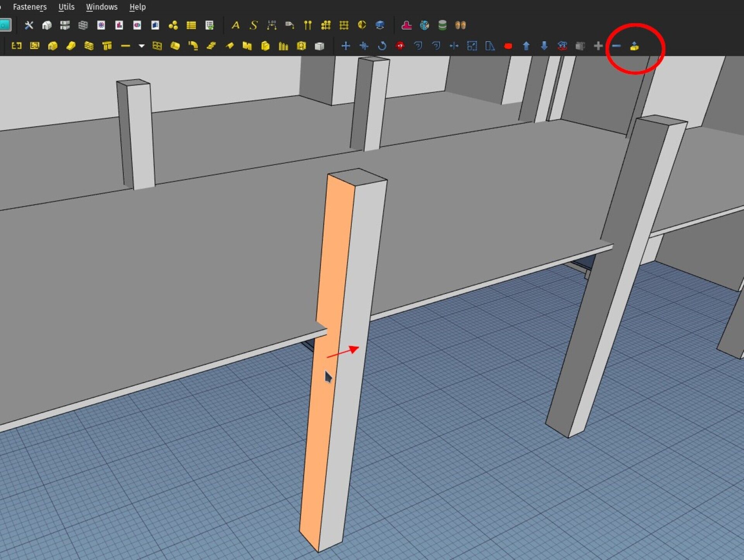Screen dimensions: 744x560
Task: Open the Utils menu
Action: tap(66, 7)
